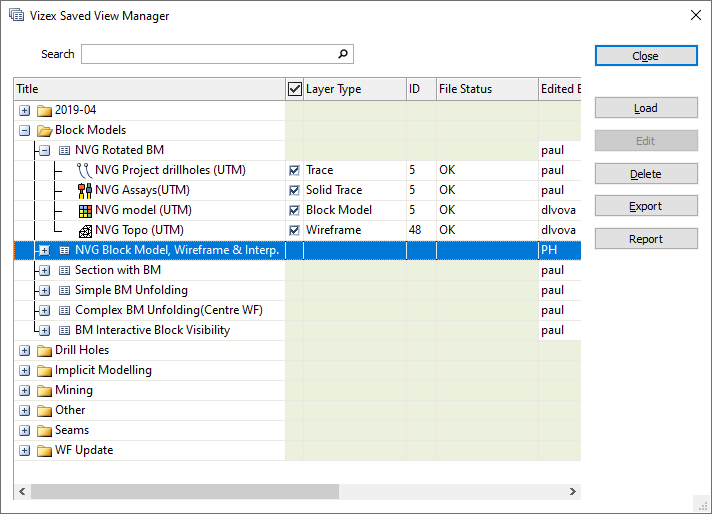The image size is (712, 516).
Task: Expand the Mining folder
Action: (x=25, y=390)
